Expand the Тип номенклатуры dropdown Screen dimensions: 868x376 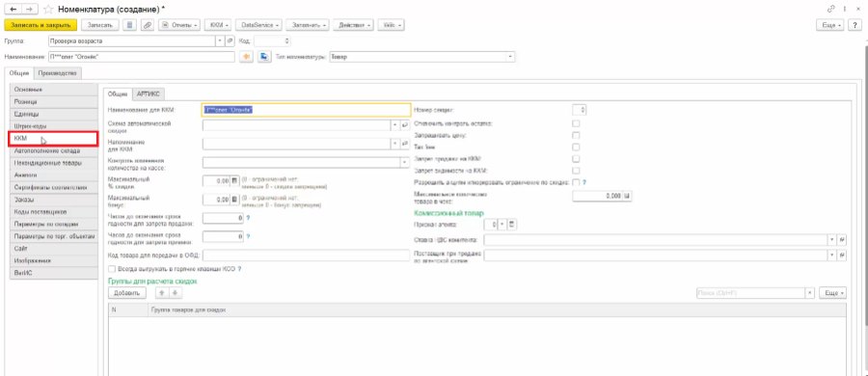pos(510,57)
